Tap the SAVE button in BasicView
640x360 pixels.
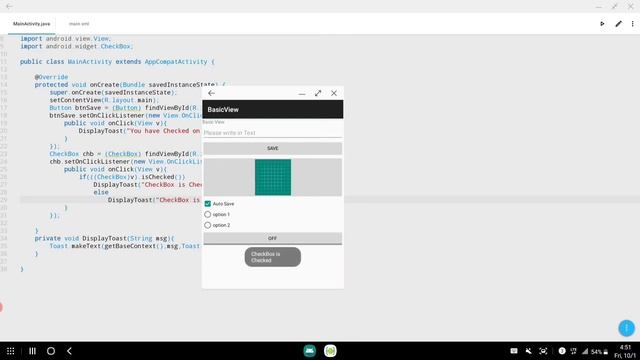coord(273,148)
